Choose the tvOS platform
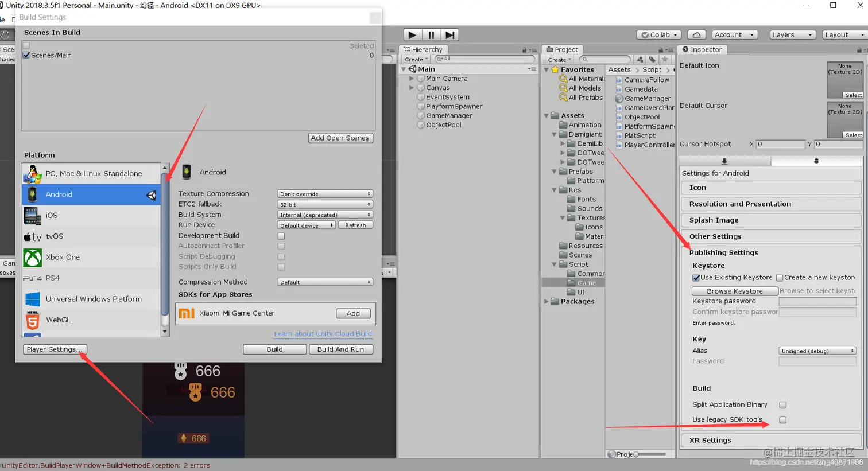868x471 pixels. (x=91, y=236)
